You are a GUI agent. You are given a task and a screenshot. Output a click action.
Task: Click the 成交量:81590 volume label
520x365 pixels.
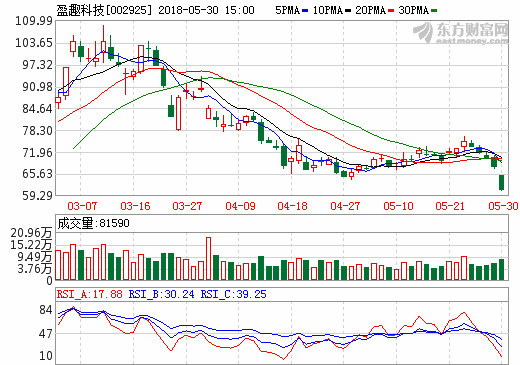[93, 223]
